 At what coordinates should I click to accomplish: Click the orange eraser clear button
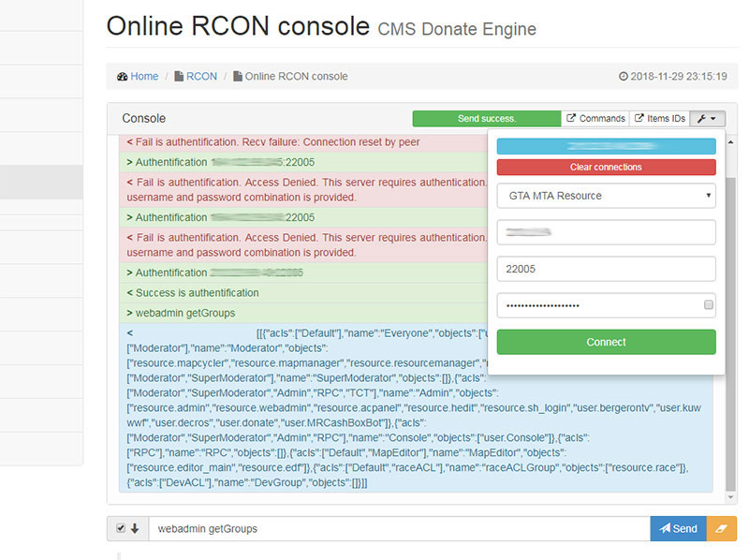[x=721, y=528]
